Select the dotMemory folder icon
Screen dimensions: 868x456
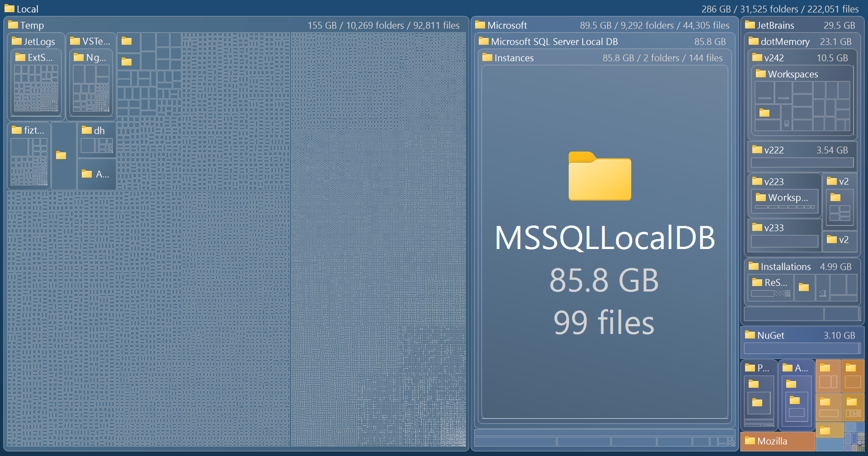(754, 41)
